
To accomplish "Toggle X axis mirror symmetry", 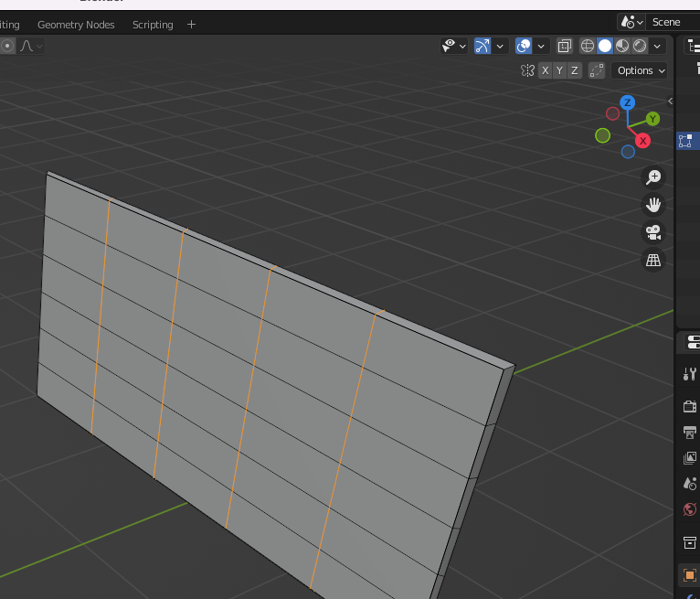I will (545, 70).
